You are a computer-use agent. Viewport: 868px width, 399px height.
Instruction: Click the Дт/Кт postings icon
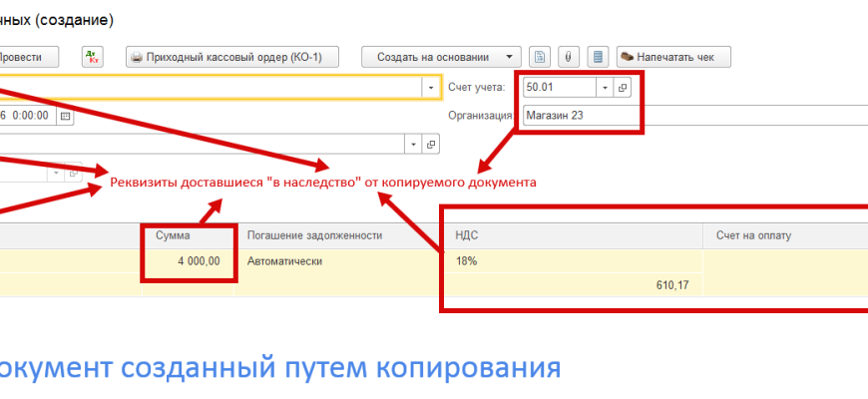point(92,57)
